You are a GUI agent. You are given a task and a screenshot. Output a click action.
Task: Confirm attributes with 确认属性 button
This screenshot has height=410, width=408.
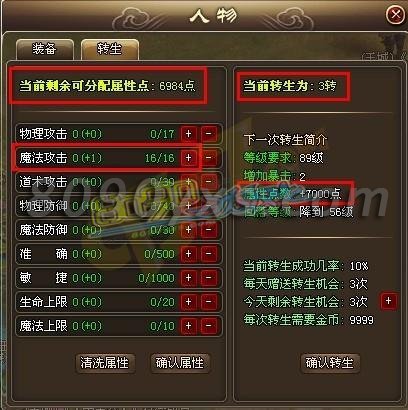click(180, 363)
